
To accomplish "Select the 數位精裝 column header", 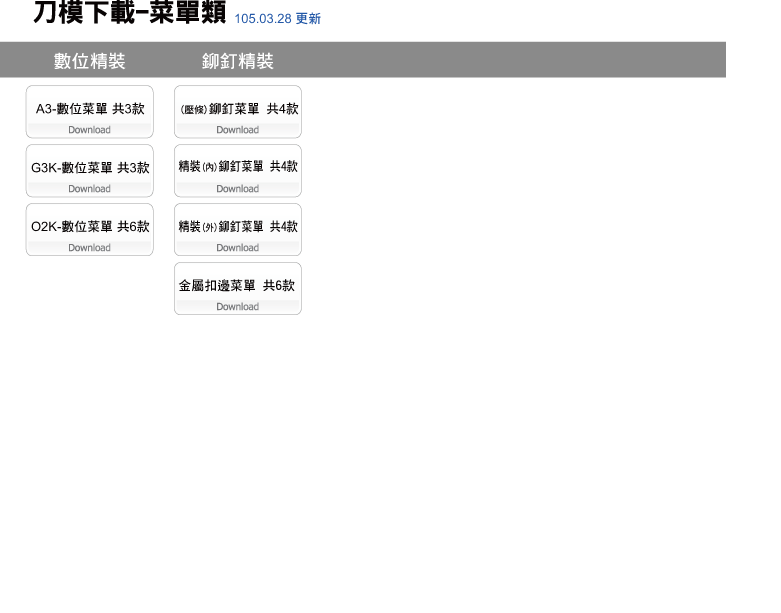I will [90, 61].
